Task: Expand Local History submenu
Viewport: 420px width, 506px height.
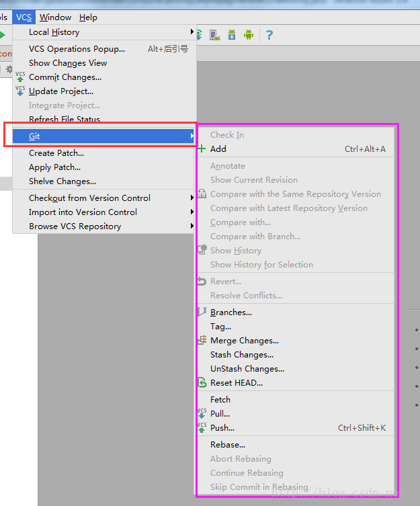Action: (104, 32)
